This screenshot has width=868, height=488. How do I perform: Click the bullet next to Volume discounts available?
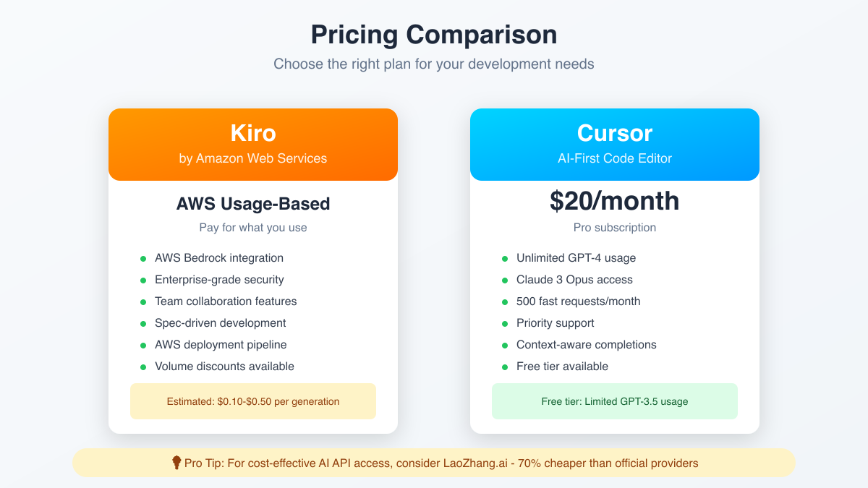pyautogui.click(x=143, y=367)
